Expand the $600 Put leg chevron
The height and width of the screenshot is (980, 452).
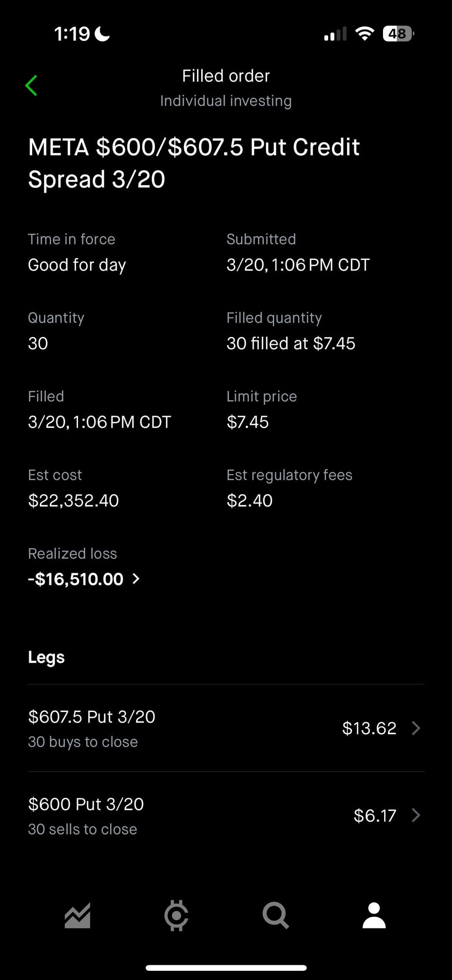tap(416, 815)
